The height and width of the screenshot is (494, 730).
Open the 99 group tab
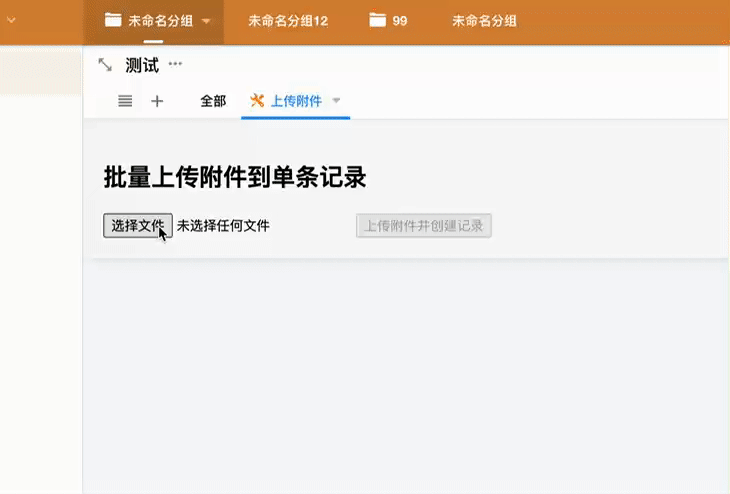[x=399, y=21]
